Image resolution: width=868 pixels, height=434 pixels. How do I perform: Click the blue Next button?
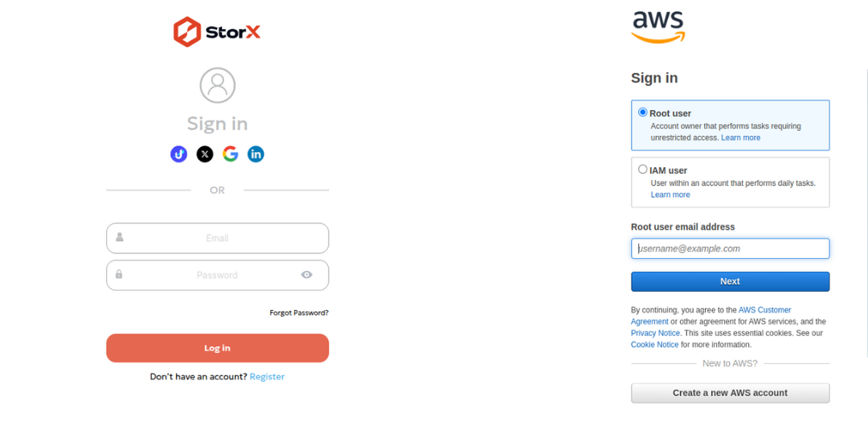point(730,281)
